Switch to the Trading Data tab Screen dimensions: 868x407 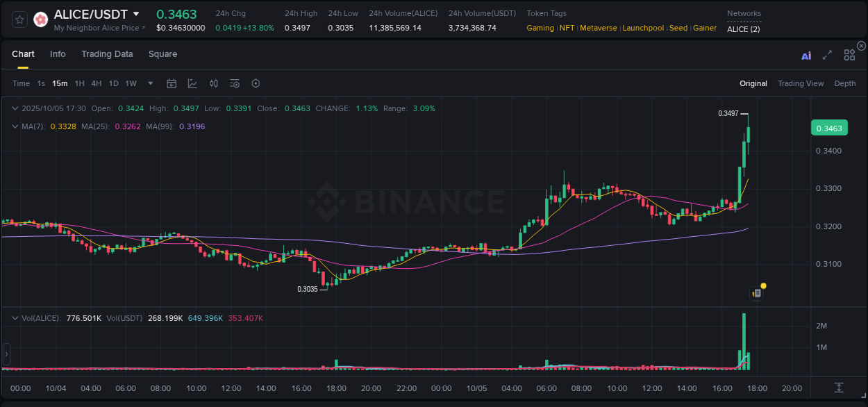click(x=107, y=54)
